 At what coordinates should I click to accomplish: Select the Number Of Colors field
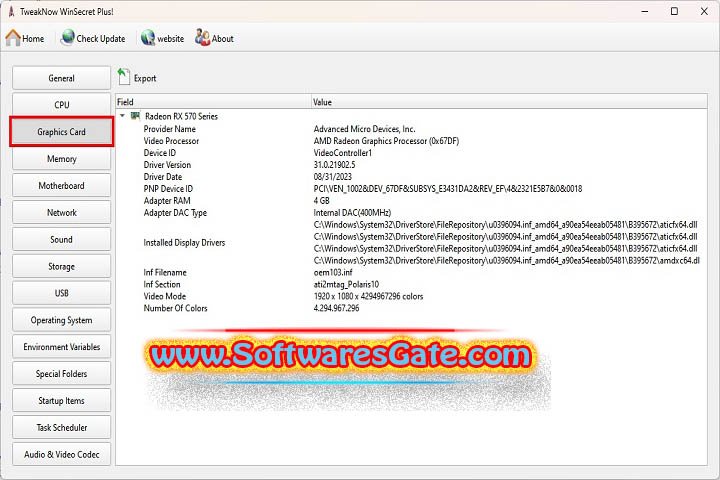[175, 308]
